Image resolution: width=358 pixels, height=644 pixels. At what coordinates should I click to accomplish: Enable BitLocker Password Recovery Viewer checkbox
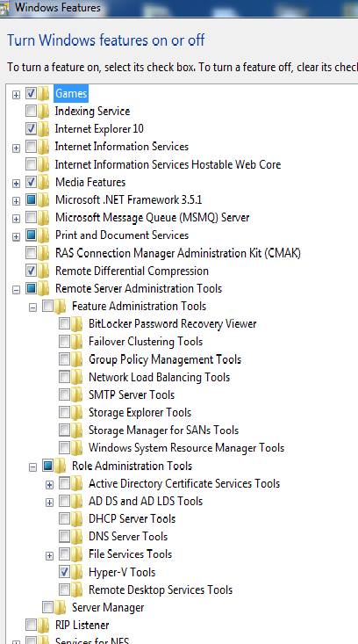coord(64,323)
